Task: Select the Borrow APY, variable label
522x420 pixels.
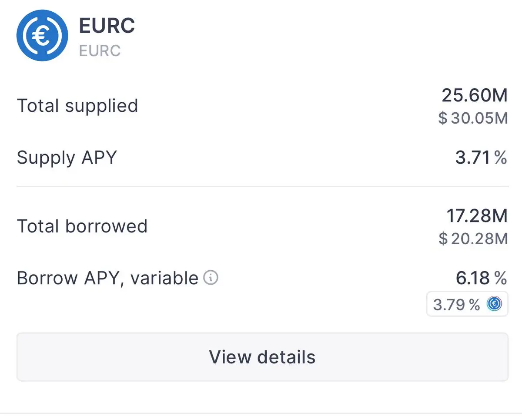Action: [107, 278]
